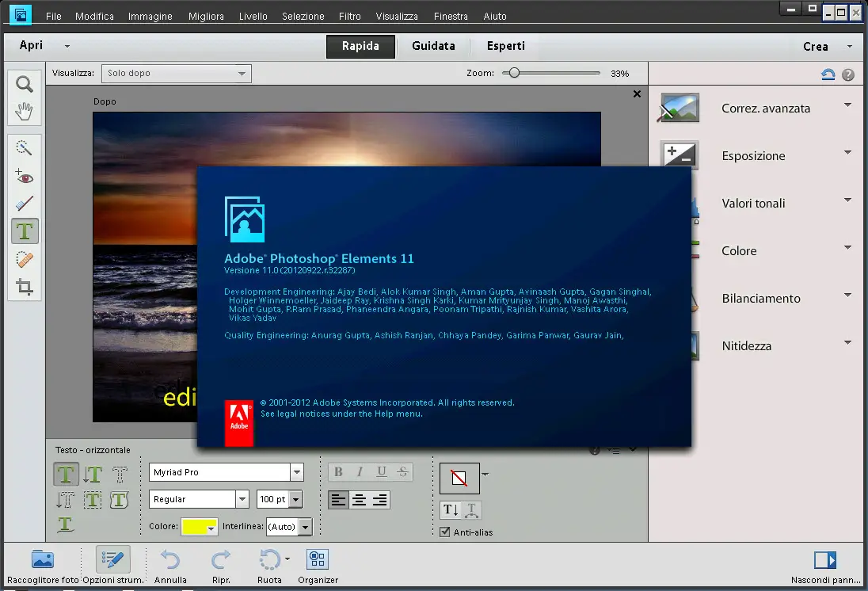This screenshot has height=591, width=868.
Task: Toggle underline text formatting
Action: 382,472
